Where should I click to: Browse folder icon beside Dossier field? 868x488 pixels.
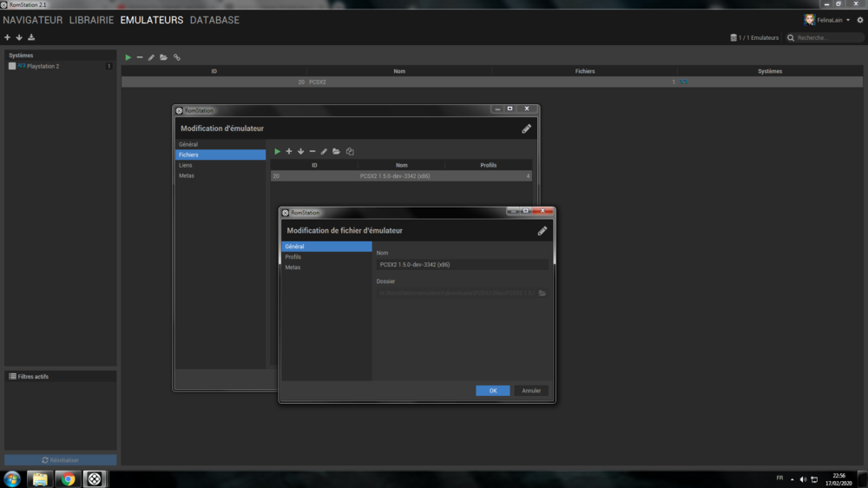click(x=542, y=293)
